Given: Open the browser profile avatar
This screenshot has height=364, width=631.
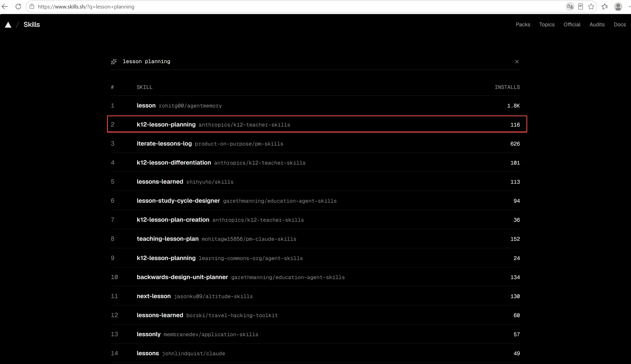Looking at the screenshot, I should [x=618, y=7].
